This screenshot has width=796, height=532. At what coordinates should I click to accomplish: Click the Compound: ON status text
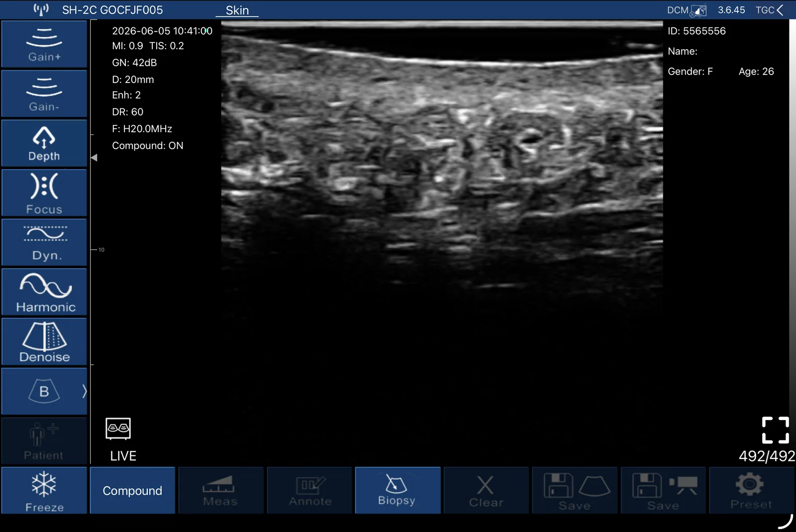pos(147,146)
